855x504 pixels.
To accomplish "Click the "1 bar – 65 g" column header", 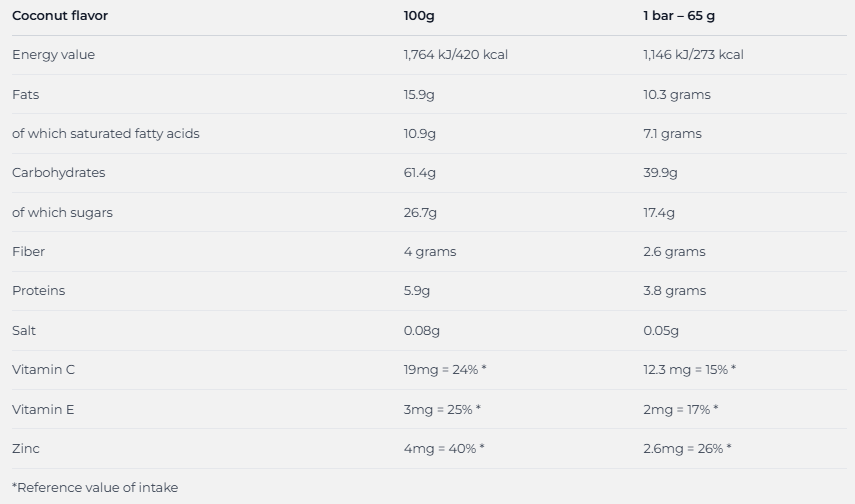I will tap(679, 16).
